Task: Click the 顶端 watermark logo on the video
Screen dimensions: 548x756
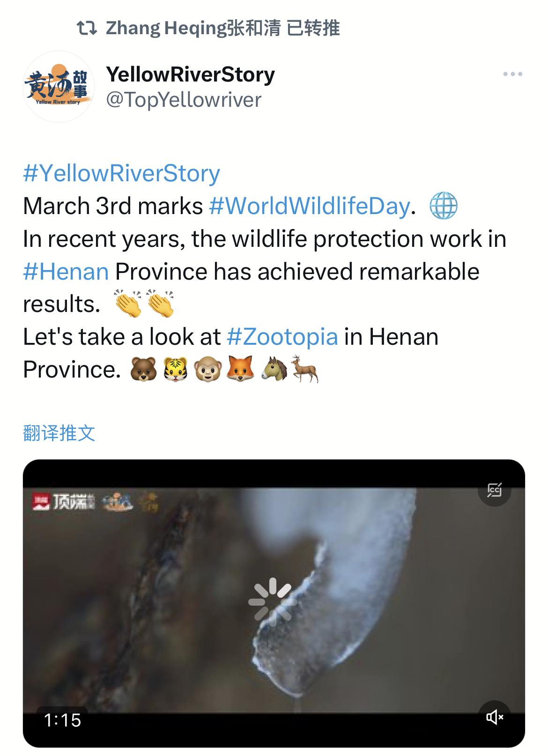Action: (64, 502)
